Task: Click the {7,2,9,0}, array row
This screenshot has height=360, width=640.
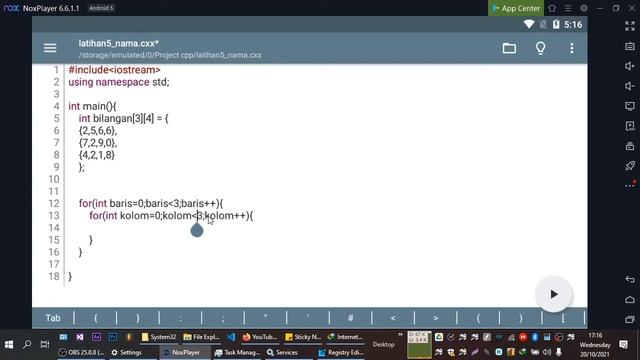Action: [98, 143]
